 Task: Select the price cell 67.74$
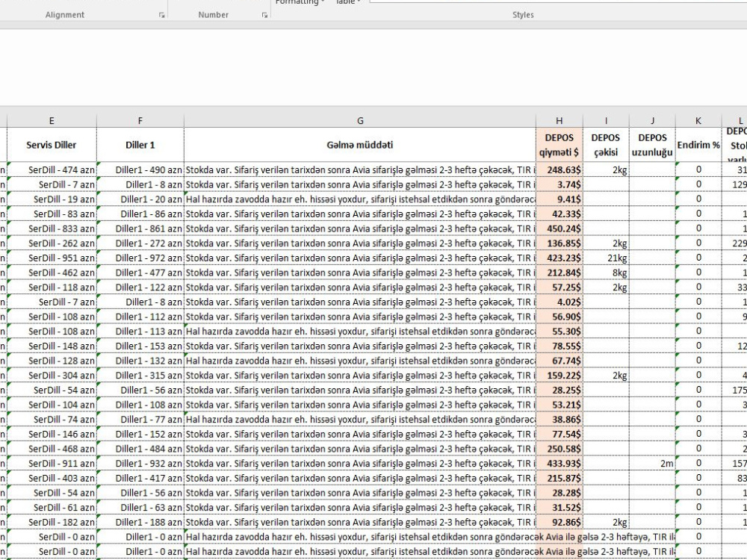coord(560,361)
